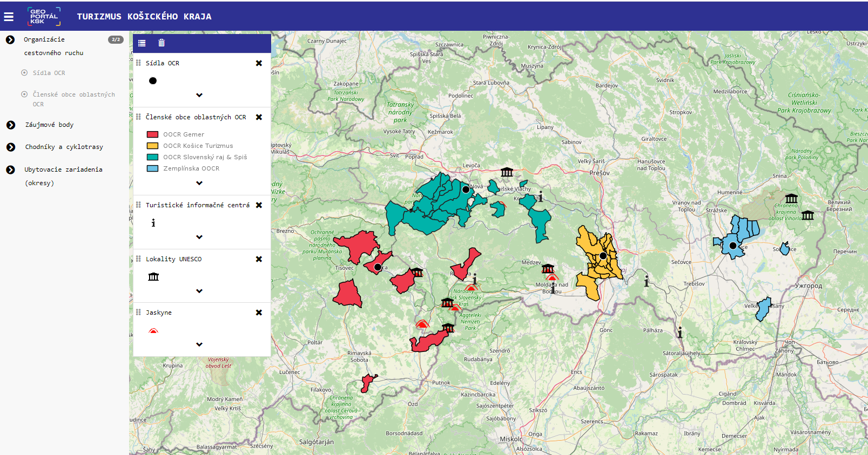Click the OOCR Košice Turizmus yellow swatch

click(152, 146)
